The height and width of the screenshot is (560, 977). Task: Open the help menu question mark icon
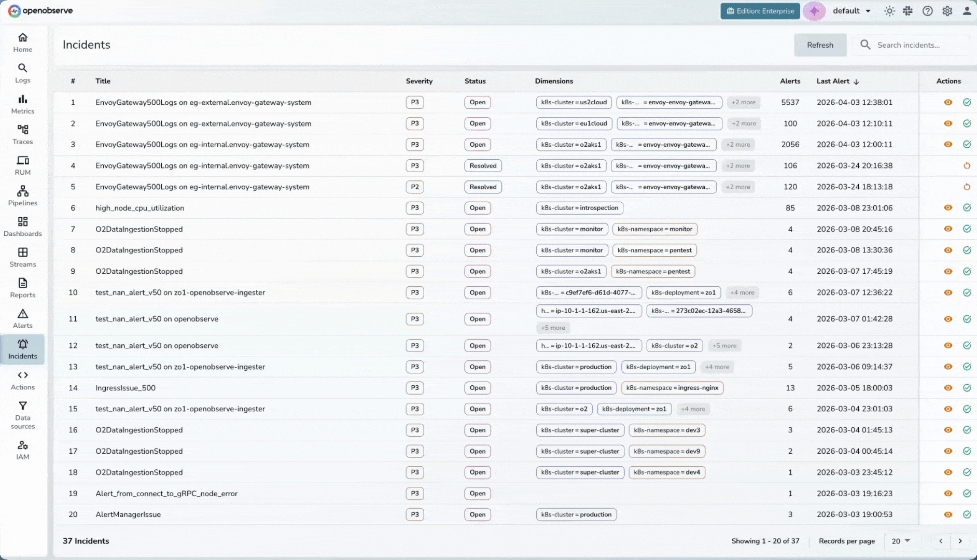click(x=928, y=10)
